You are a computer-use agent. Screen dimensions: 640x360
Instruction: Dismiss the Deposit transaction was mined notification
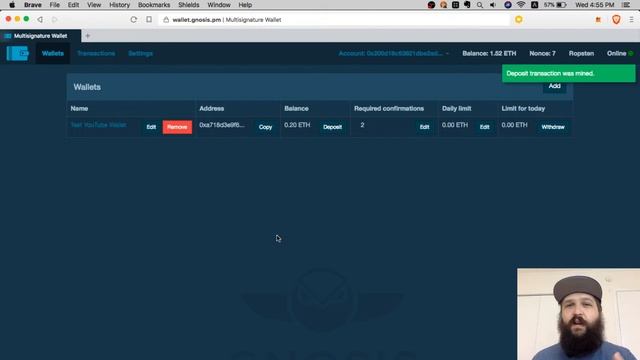[x=569, y=73]
